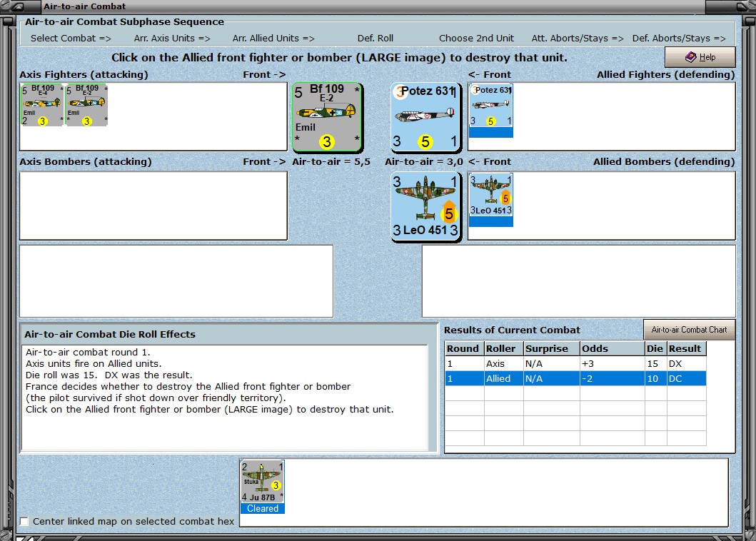Click the Choose 2nd Unit subphase step
The height and width of the screenshot is (541, 756).
[476, 38]
